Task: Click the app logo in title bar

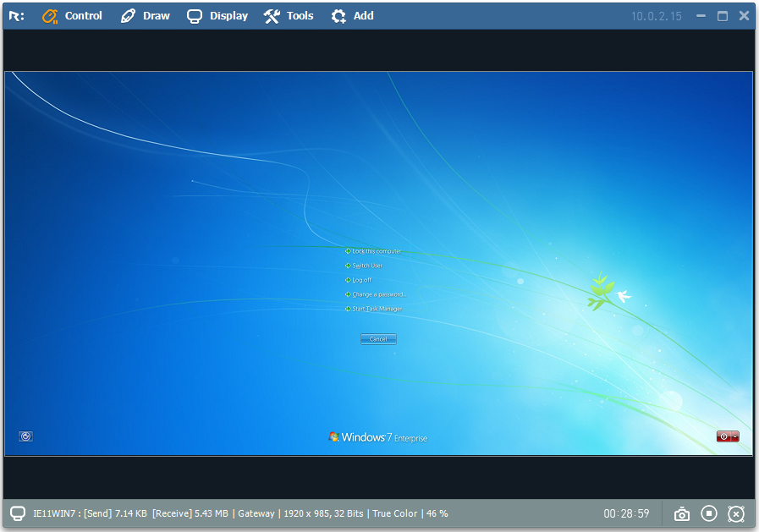Action: tap(17, 16)
